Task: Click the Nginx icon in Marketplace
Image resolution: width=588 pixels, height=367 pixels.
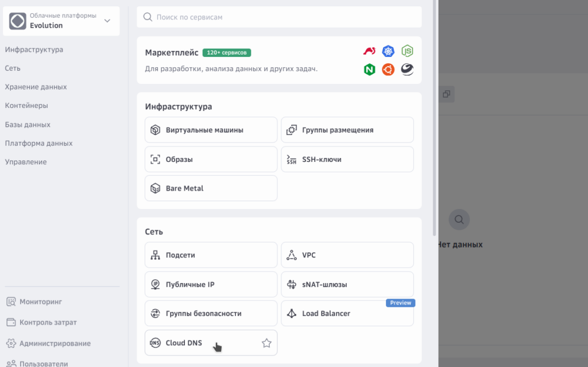Action: pos(369,69)
